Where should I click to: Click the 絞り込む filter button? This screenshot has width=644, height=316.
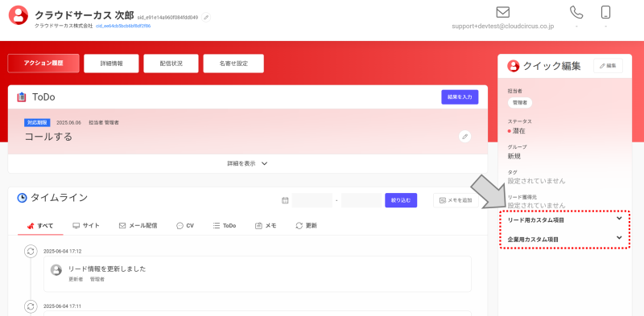click(x=401, y=200)
